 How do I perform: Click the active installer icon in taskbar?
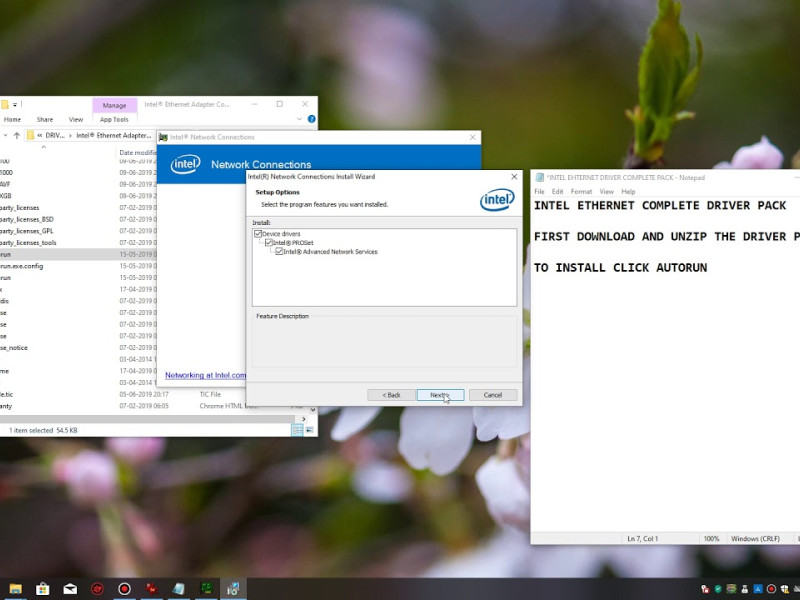point(233,589)
